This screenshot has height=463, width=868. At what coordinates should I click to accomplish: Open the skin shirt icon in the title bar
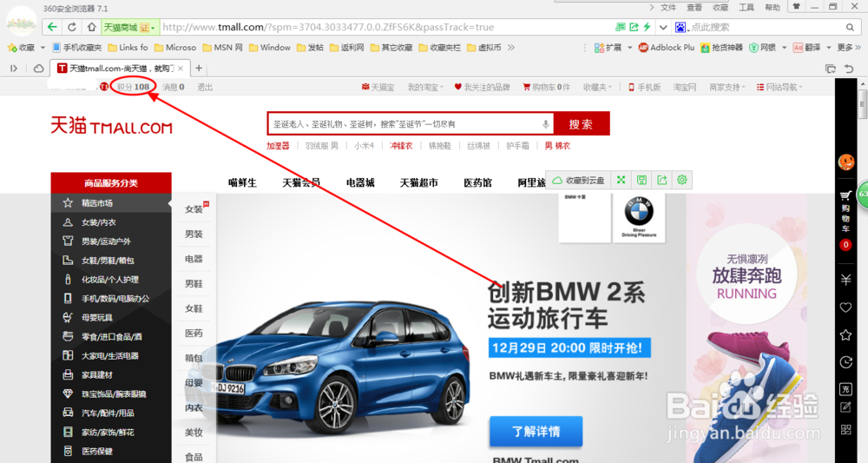(796, 7)
